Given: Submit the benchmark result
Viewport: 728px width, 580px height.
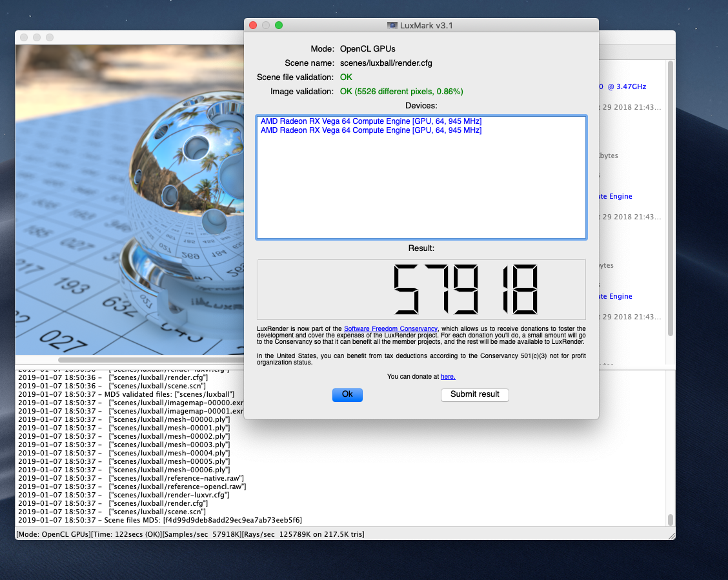Looking at the screenshot, I should [x=474, y=394].
